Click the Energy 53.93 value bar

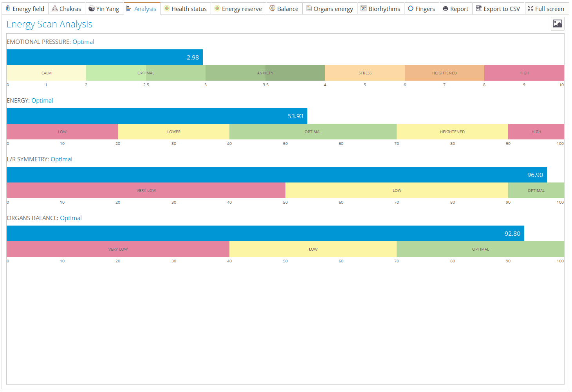tap(157, 116)
